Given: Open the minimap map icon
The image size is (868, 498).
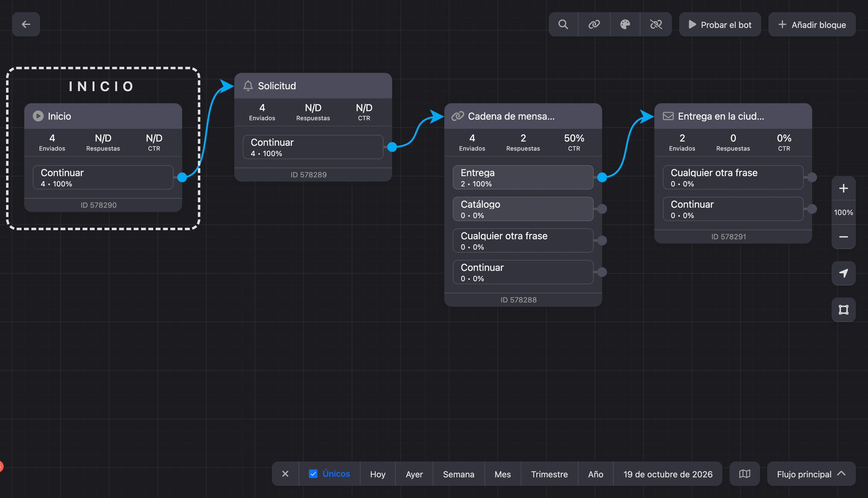Looking at the screenshot, I should click(x=744, y=474).
